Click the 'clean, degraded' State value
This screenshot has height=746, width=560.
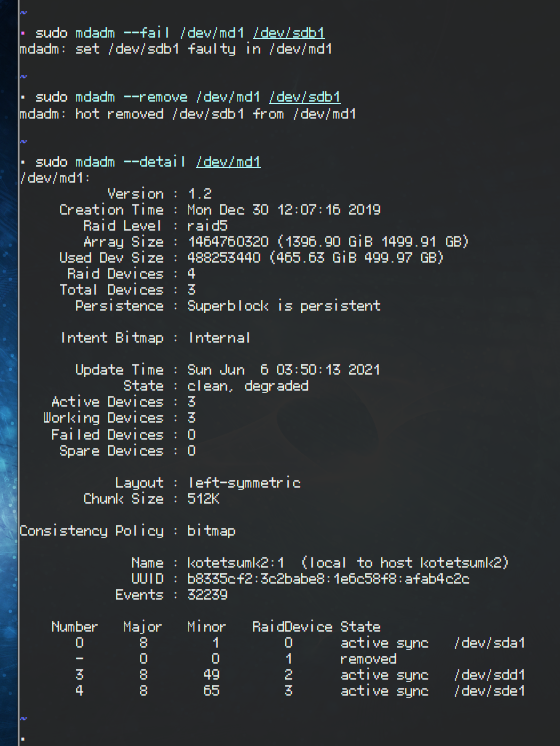(248, 386)
